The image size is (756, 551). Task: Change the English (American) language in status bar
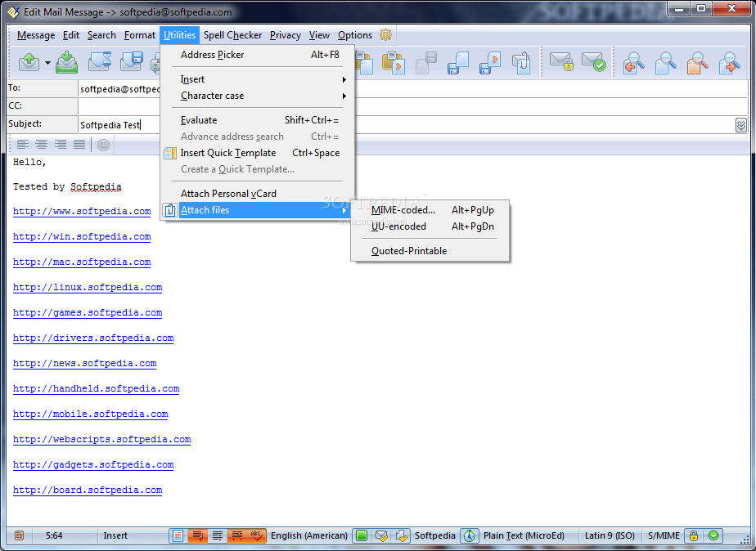309,535
